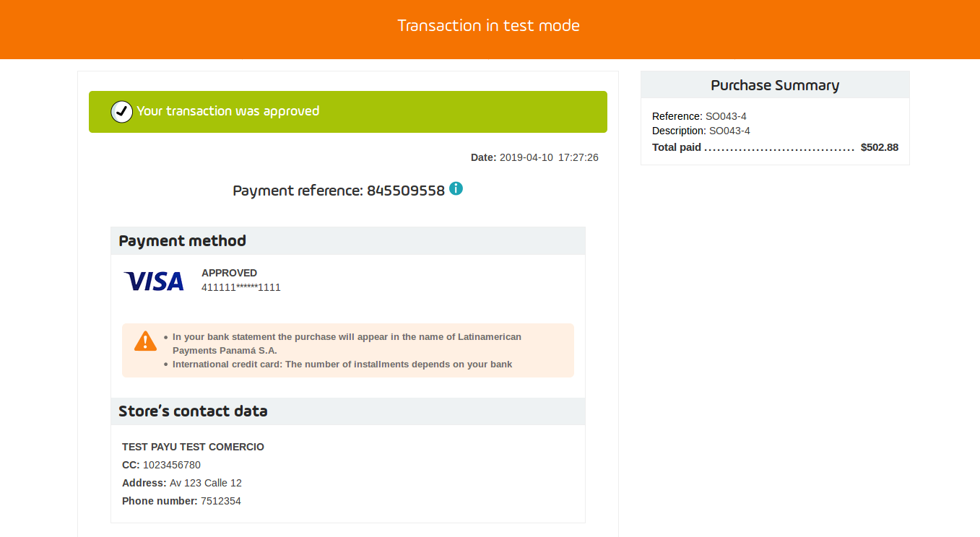Click the Description value in Purchase Summary

(x=729, y=131)
